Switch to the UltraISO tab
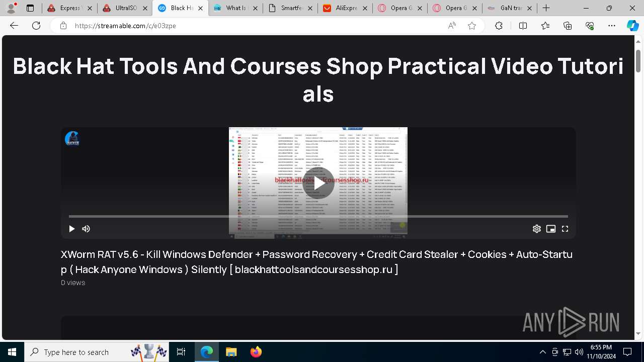The image size is (644, 362). (x=125, y=8)
